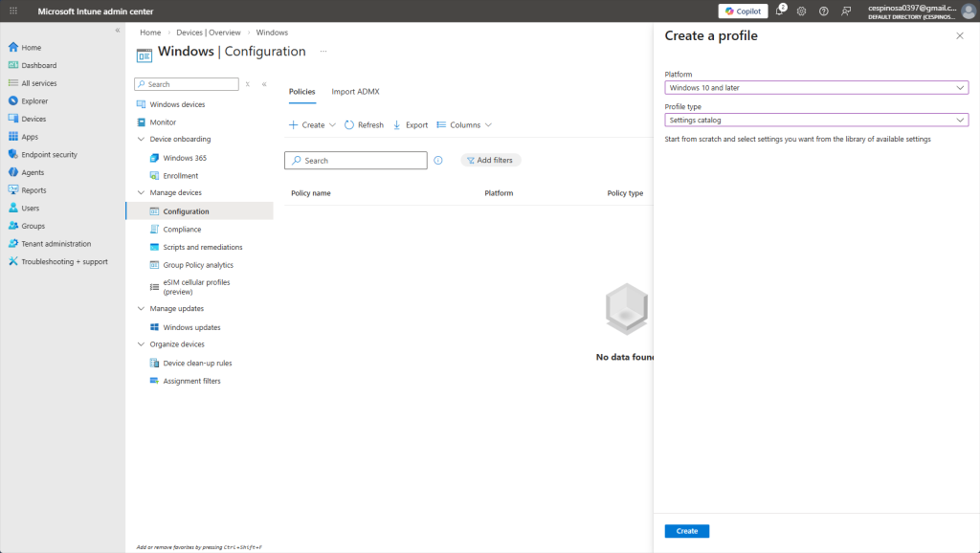Collapse the Manage devices section
Image resolution: width=980 pixels, height=553 pixels.
tap(140, 193)
